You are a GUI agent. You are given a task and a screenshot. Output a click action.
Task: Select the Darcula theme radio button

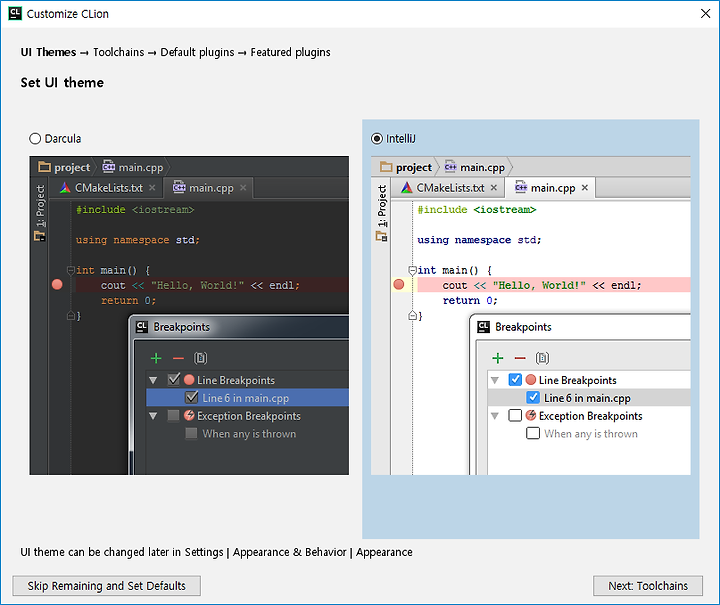(35, 139)
